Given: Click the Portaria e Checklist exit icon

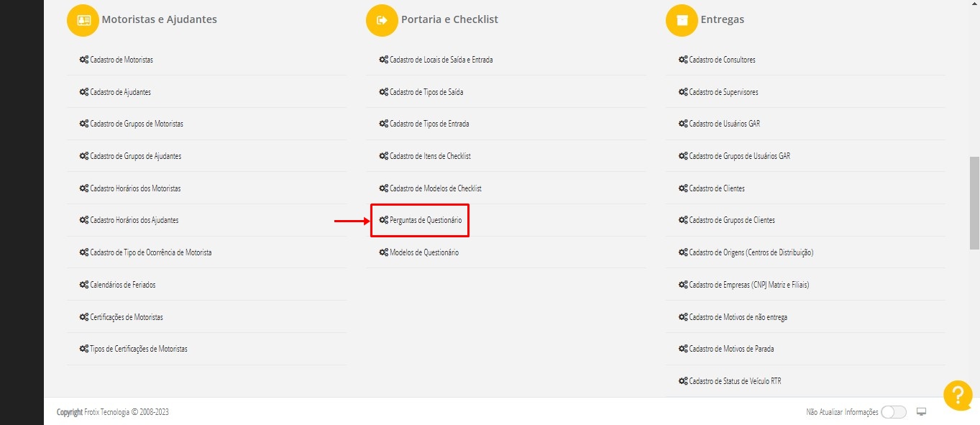Looking at the screenshot, I should point(383,20).
